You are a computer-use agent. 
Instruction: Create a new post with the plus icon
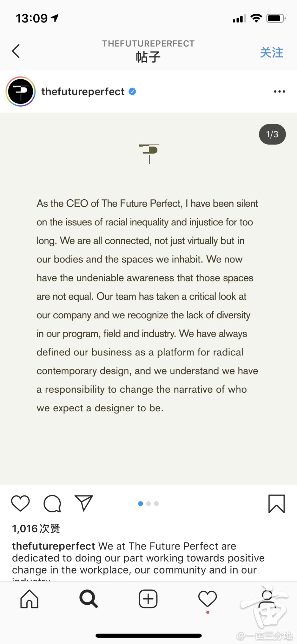[148, 599]
